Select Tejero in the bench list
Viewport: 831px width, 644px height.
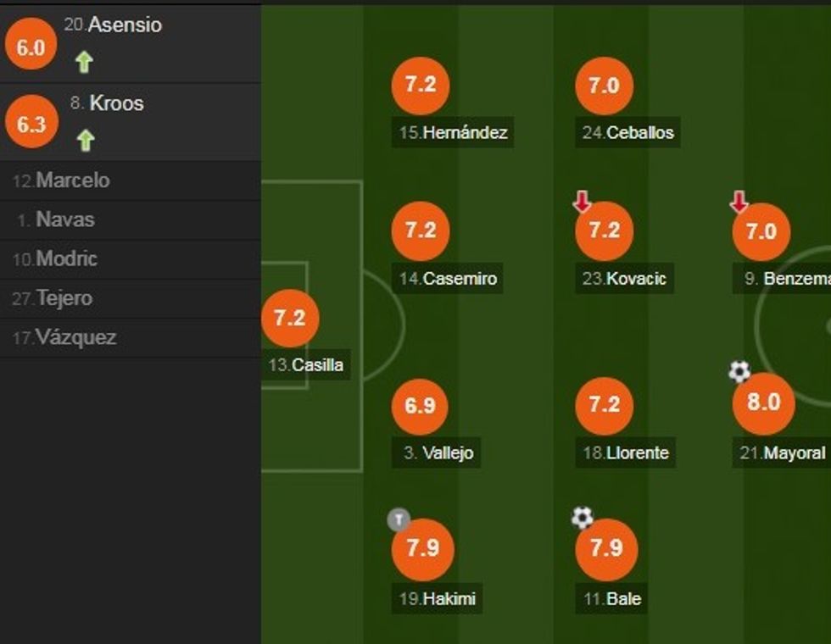click(64, 298)
